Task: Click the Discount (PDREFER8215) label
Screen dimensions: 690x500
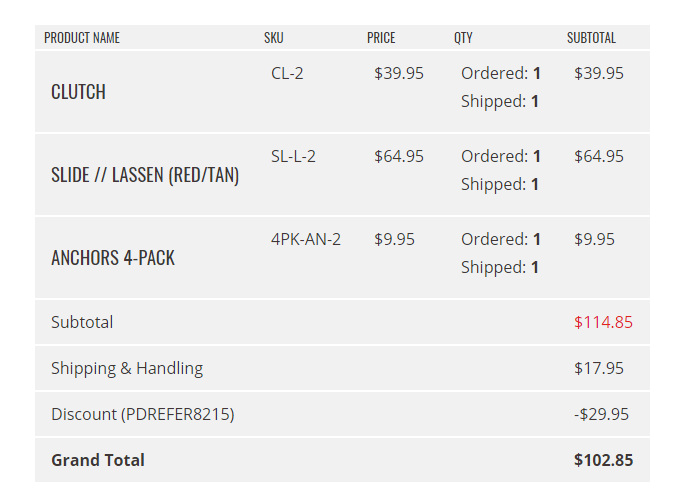Action: coord(143,414)
